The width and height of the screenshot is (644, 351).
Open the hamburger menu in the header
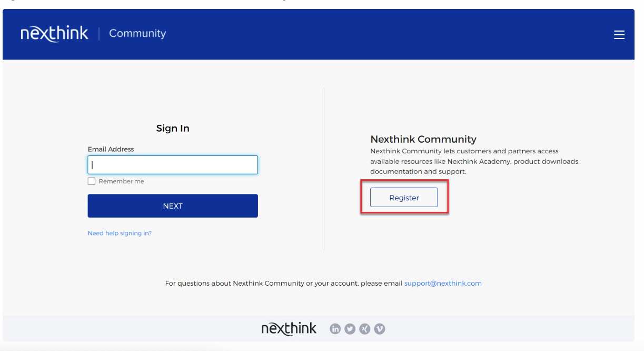(619, 35)
